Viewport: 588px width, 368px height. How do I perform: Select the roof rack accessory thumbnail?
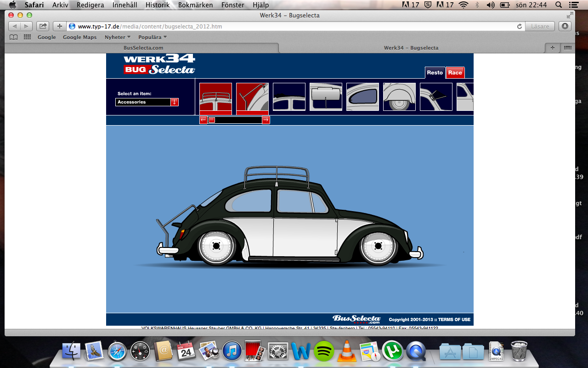(215, 97)
